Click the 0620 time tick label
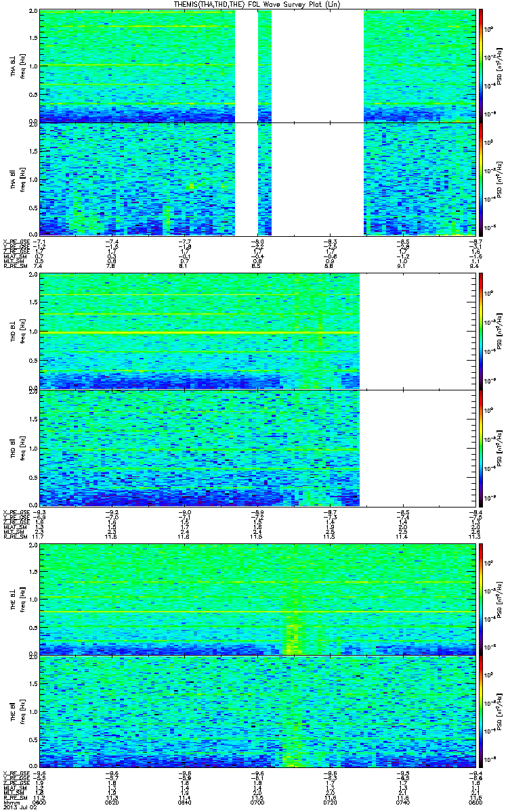The image size is (508, 812). tap(112, 803)
